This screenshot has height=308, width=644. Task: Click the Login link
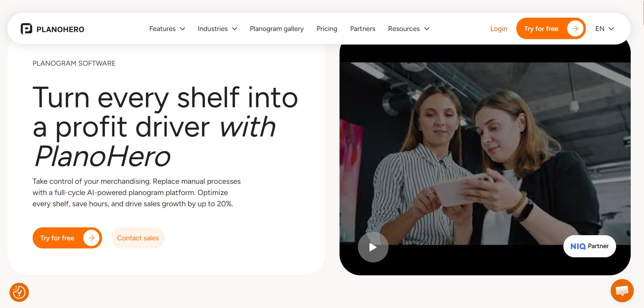[x=498, y=29]
